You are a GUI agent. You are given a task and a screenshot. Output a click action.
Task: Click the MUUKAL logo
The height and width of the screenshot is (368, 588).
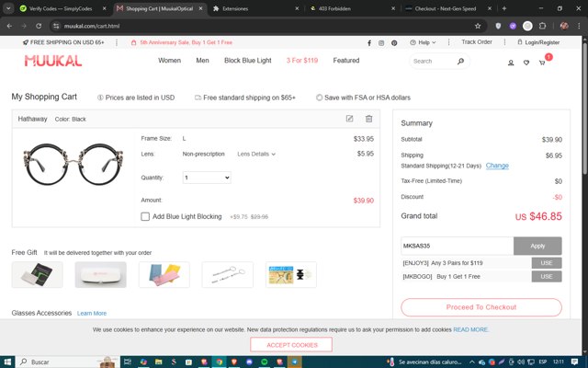(53, 61)
